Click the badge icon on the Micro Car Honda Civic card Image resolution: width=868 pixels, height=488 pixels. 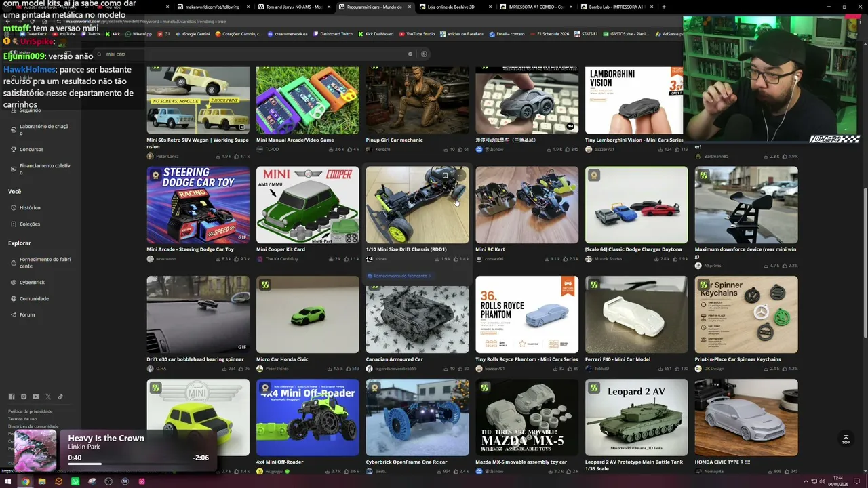265,285
